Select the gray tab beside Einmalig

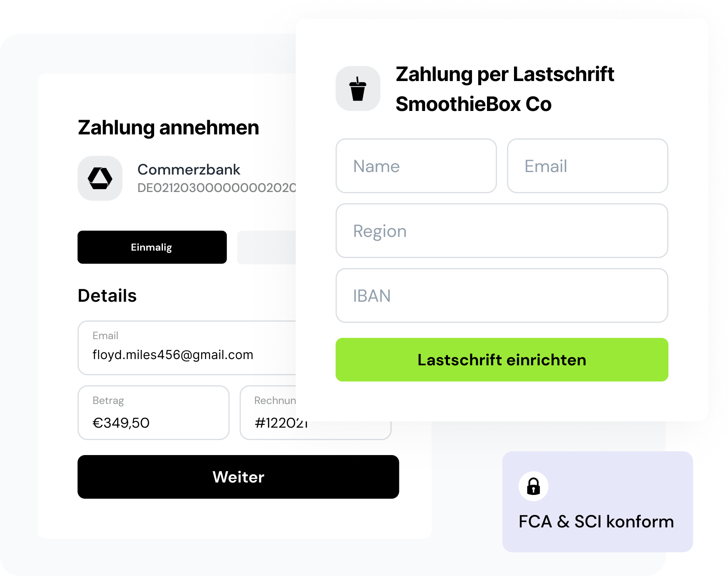point(266,247)
